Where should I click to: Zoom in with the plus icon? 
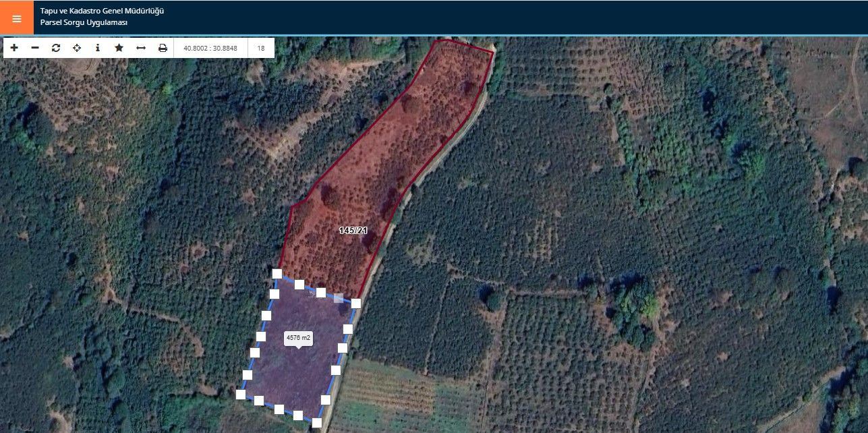(14, 48)
